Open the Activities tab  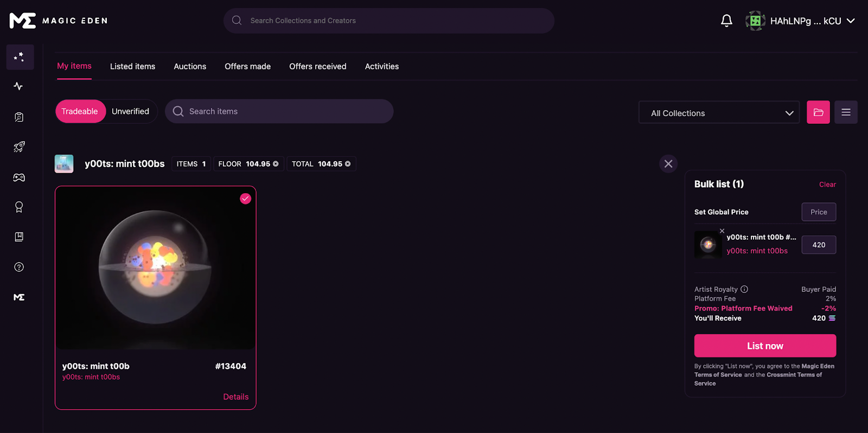point(382,66)
